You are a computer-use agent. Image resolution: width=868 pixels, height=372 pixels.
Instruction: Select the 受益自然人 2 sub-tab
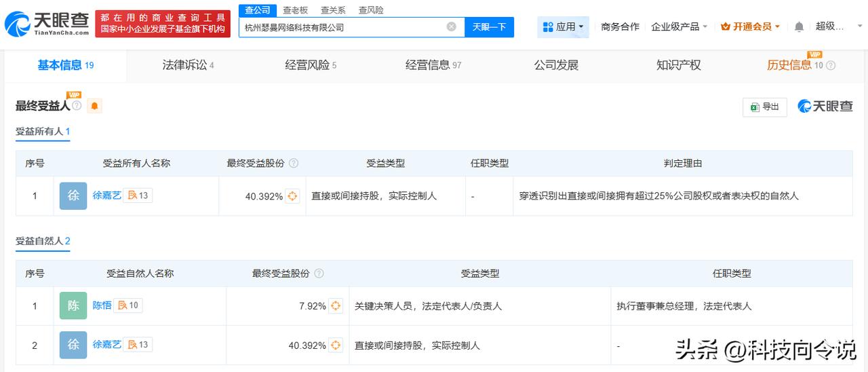point(43,241)
